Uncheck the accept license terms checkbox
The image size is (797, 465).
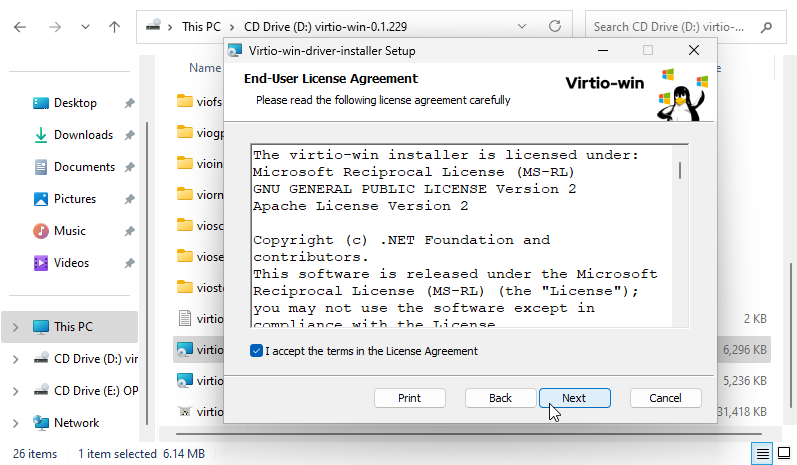click(258, 351)
